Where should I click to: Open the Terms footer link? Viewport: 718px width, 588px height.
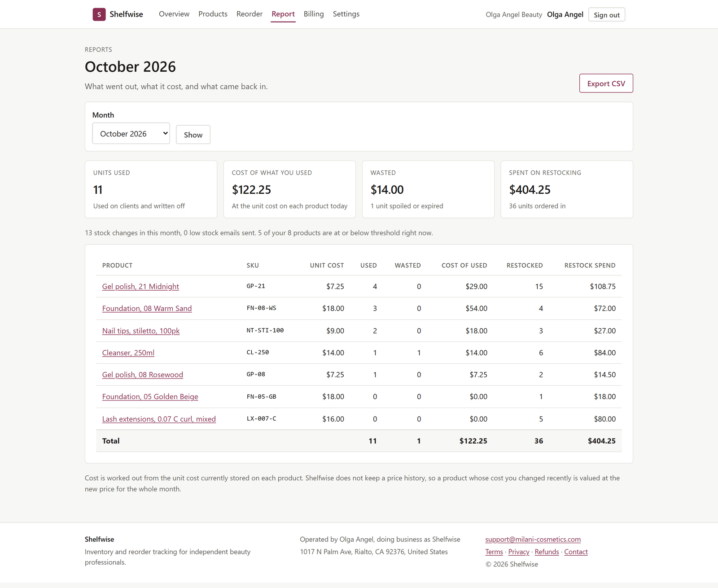click(494, 552)
